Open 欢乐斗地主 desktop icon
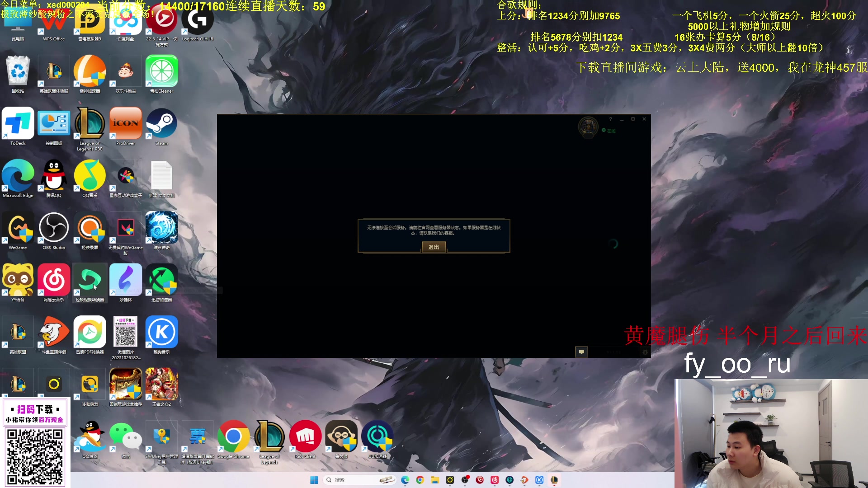The height and width of the screenshot is (488, 868). click(x=126, y=75)
